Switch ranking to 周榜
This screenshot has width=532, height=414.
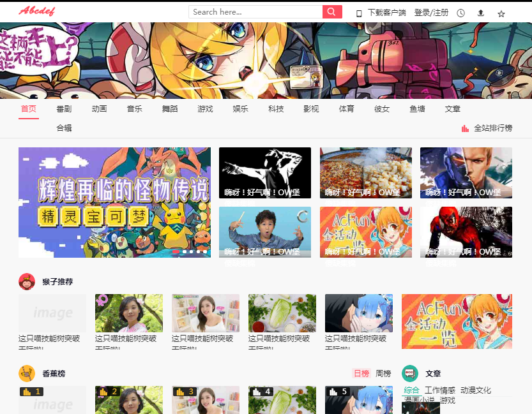click(x=383, y=373)
